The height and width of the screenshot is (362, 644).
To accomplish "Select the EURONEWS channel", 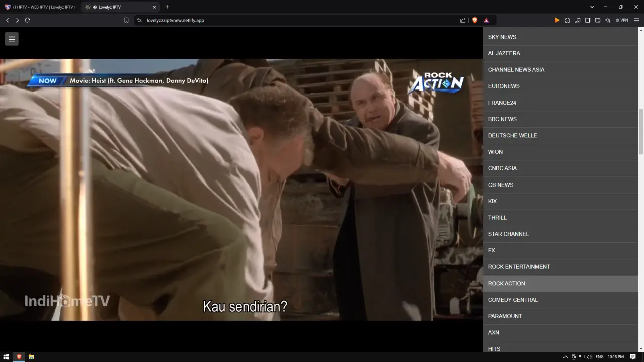I will (560, 86).
